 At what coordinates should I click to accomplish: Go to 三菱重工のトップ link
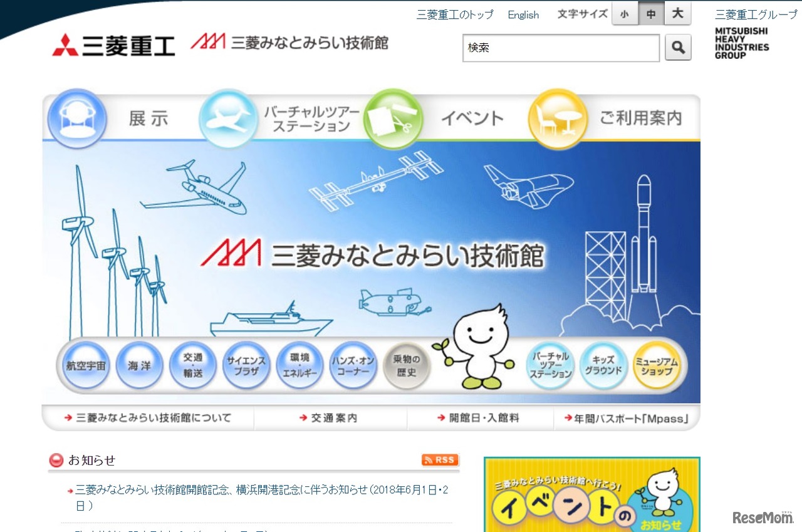(x=455, y=14)
